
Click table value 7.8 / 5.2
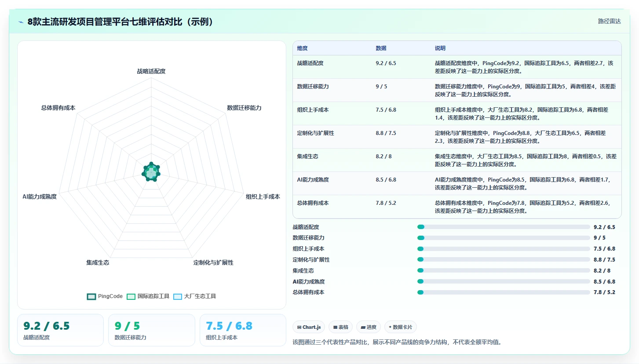pyautogui.click(x=386, y=203)
